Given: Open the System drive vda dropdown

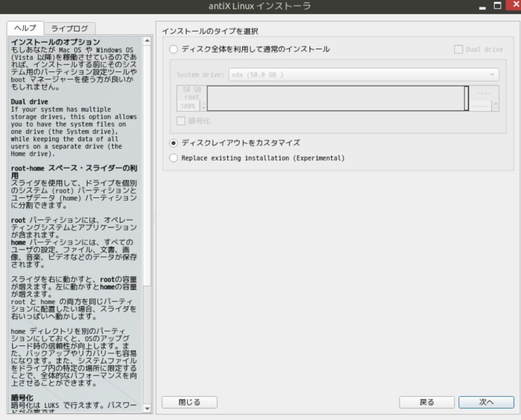Looking at the screenshot, I should tap(363, 75).
